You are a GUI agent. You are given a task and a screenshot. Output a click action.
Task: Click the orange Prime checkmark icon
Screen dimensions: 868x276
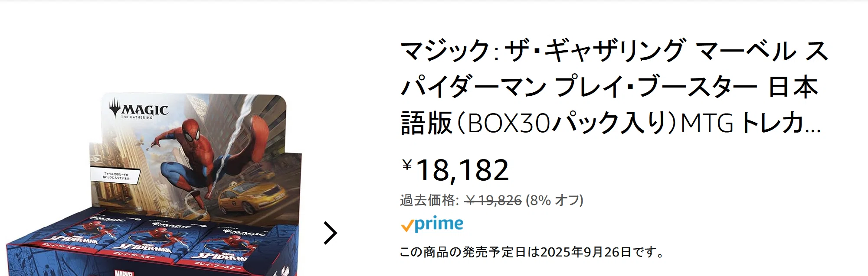[406, 226]
